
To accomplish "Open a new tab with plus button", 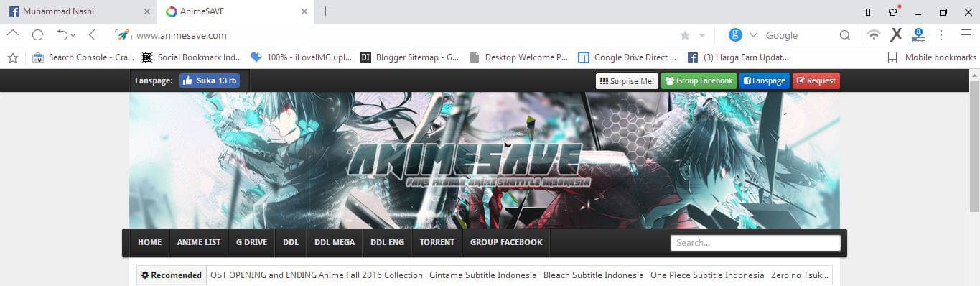I will pyautogui.click(x=325, y=11).
